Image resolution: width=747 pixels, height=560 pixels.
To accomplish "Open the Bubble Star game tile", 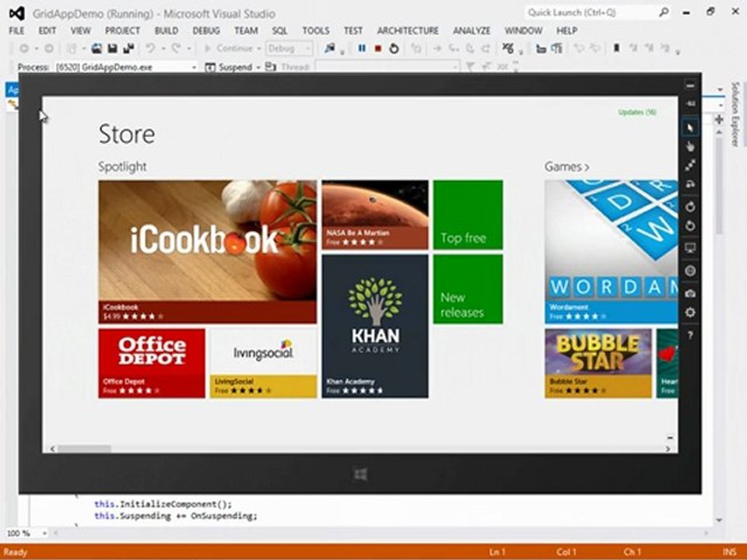I will [x=598, y=363].
